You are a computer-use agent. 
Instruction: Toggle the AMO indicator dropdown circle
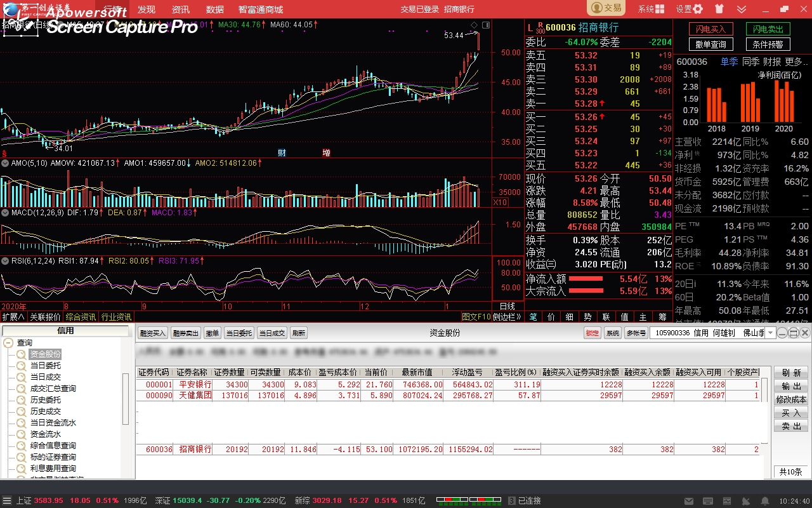click(x=5, y=163)
